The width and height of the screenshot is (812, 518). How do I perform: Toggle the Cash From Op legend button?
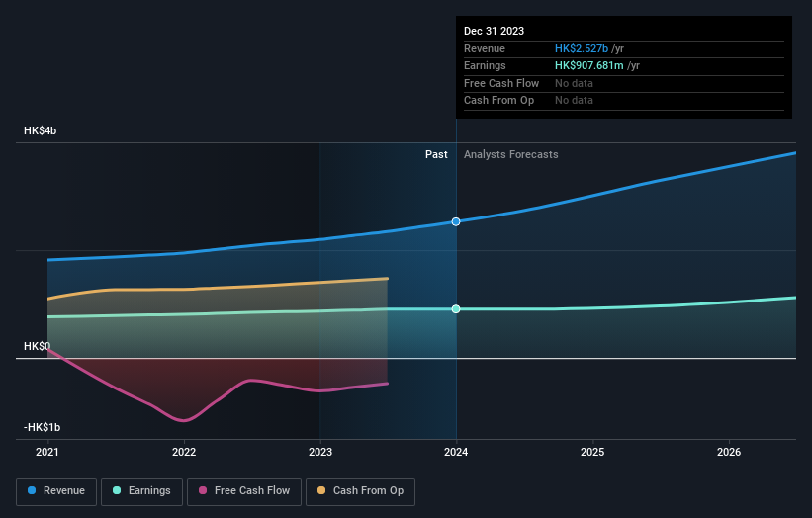pyautogui.click(x=360, y=491)
